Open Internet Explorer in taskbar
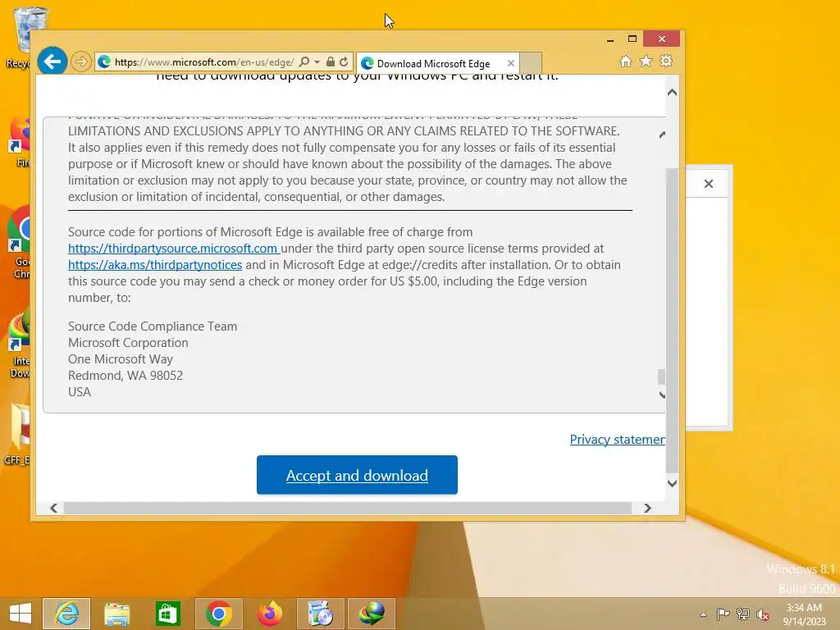 (x=66, y=614)
